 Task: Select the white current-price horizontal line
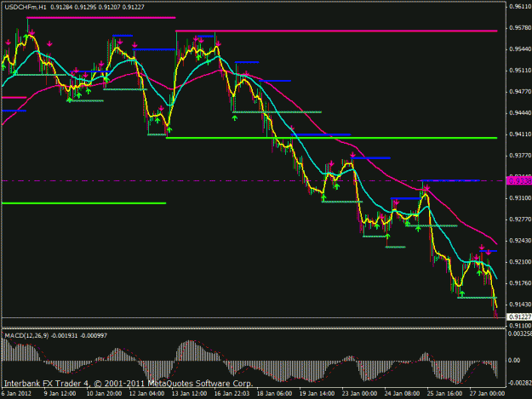[254, 317]
